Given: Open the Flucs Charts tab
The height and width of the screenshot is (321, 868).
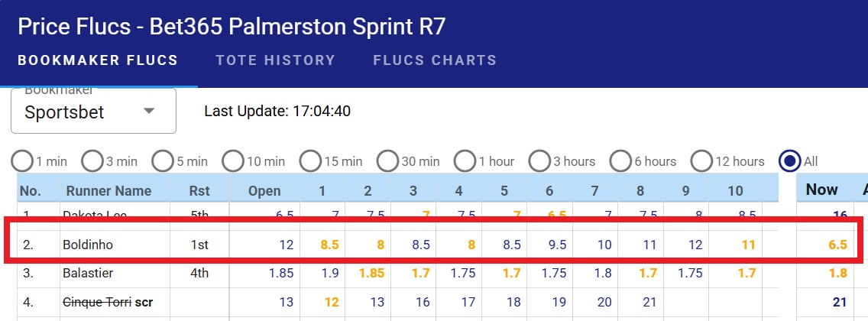Looking at the screenshot, I should tap(435, 60).
